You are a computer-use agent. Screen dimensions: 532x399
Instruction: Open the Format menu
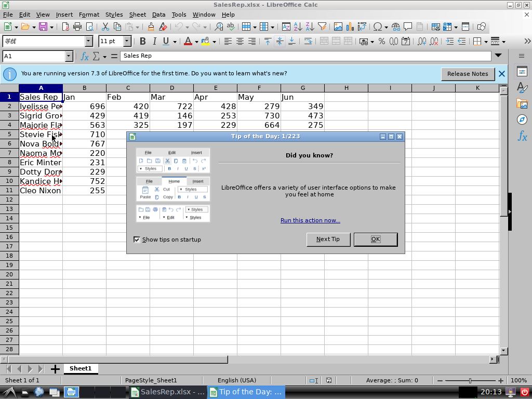pos(89,15)
